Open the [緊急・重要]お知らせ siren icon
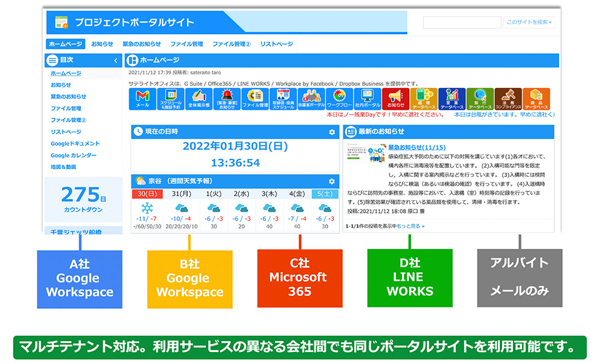Viewport: 600px width, 364px height. [227, 99]
